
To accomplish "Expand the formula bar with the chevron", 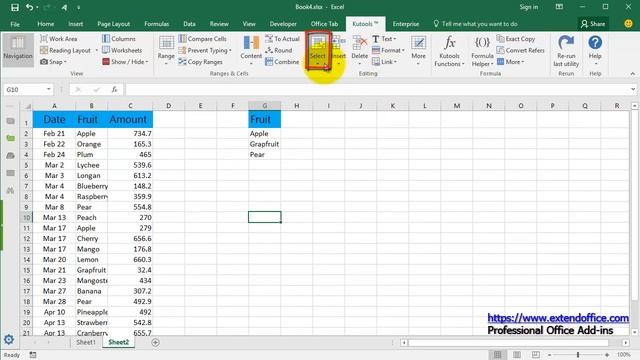I will (x=633, y=89).
